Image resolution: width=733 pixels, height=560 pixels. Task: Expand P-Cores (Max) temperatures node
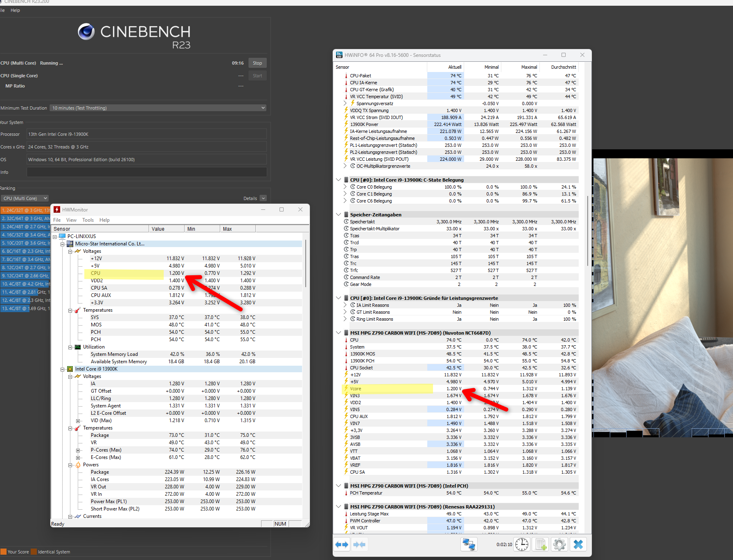(x=78, y=450)
